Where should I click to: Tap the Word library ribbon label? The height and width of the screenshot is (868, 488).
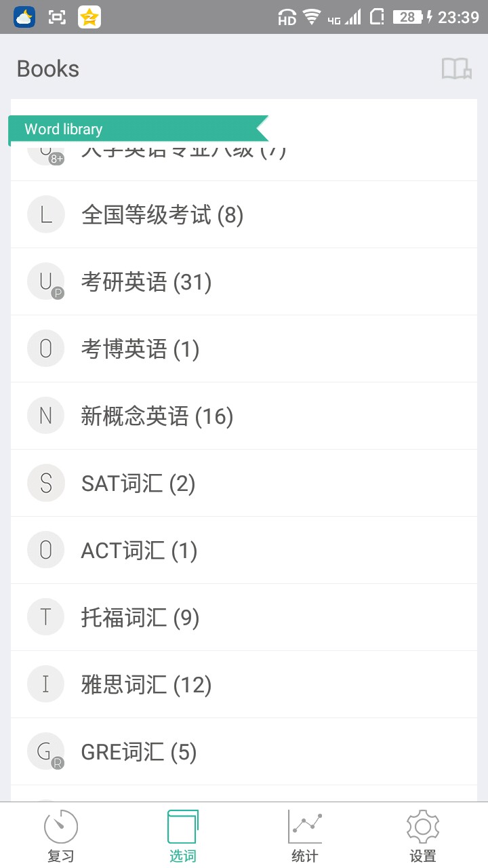(x=64, y=129)
